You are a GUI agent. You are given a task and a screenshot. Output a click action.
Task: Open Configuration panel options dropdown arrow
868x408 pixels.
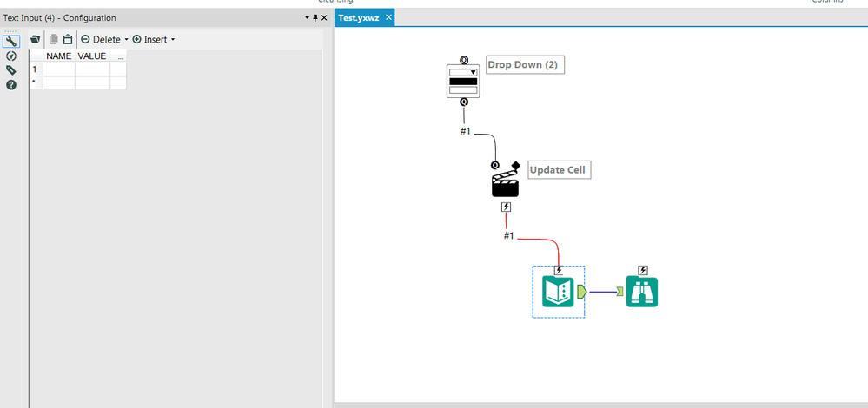(x=308, y=18)
